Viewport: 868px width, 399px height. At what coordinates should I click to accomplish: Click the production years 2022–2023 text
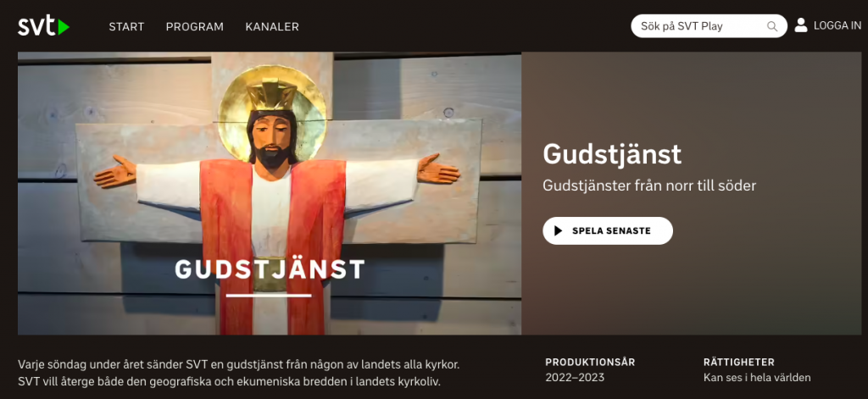click(x=575, y=378)
